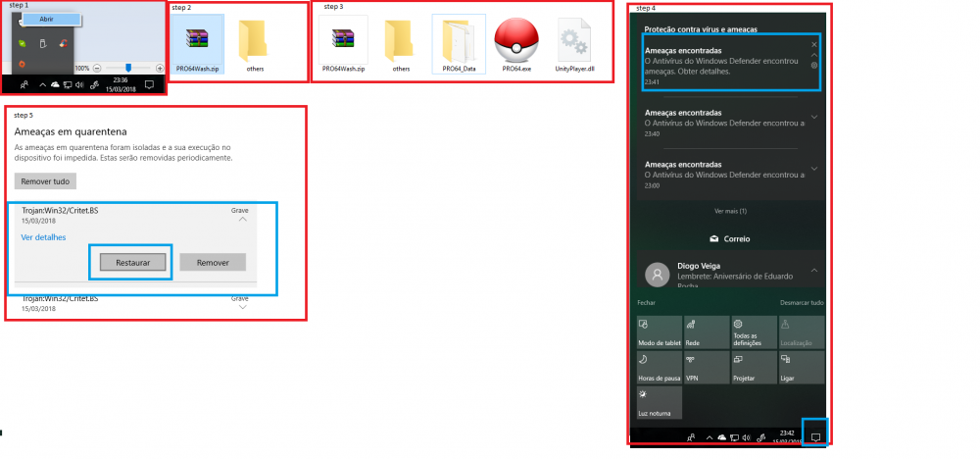Expand Diogo Veiga reminder notification
Image resolution: width=980 pixels, height=459 pixels.
click(813, 270)
